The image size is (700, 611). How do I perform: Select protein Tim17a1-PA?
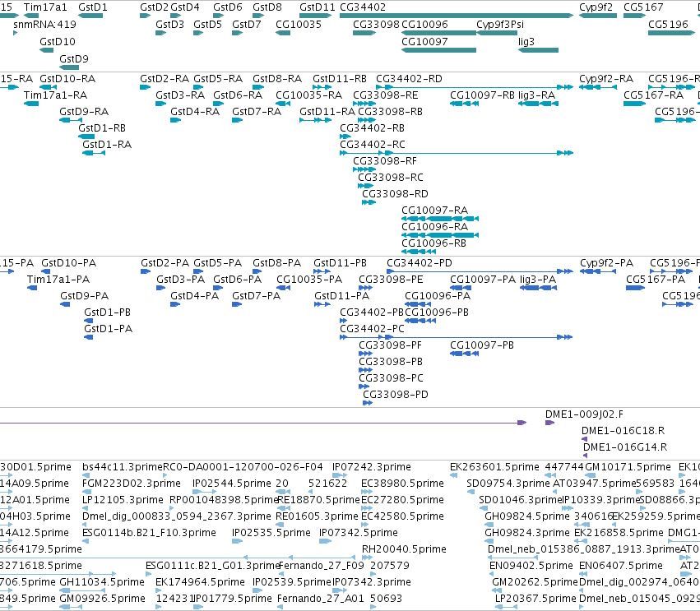click(x=32, y=288)
